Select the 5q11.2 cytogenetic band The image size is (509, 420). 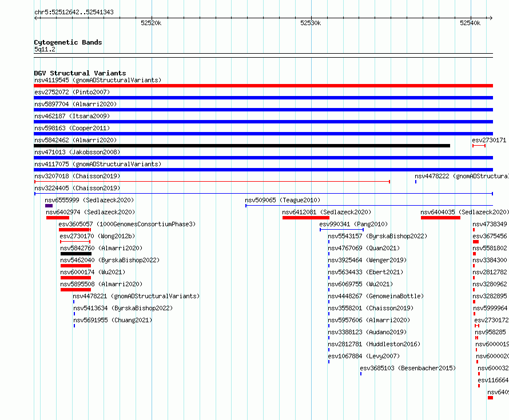tap(45, 49)
